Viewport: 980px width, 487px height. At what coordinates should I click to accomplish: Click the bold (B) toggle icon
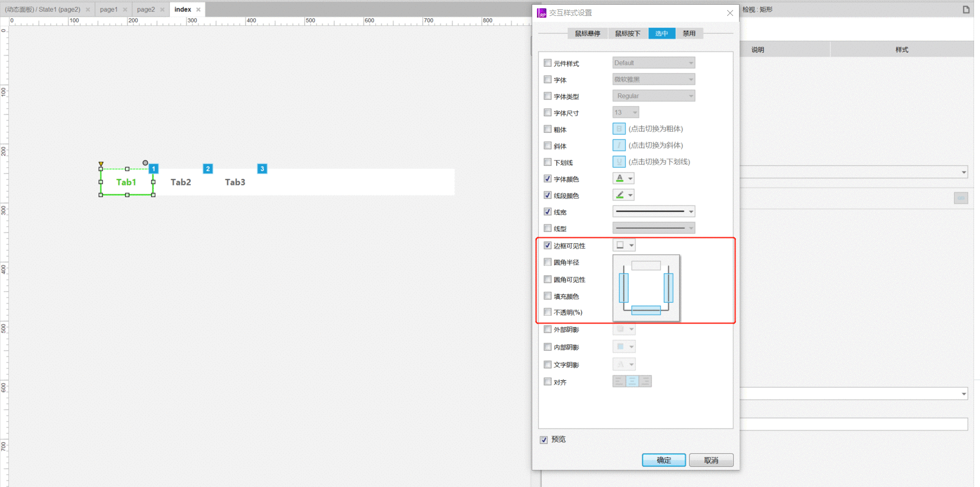pos(619,129)
